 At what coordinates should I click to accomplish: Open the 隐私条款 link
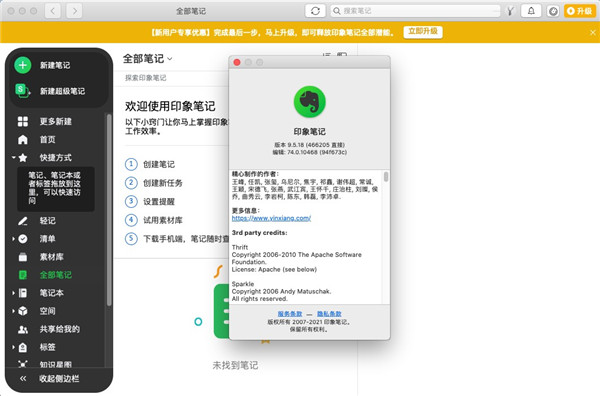(329, 314)
